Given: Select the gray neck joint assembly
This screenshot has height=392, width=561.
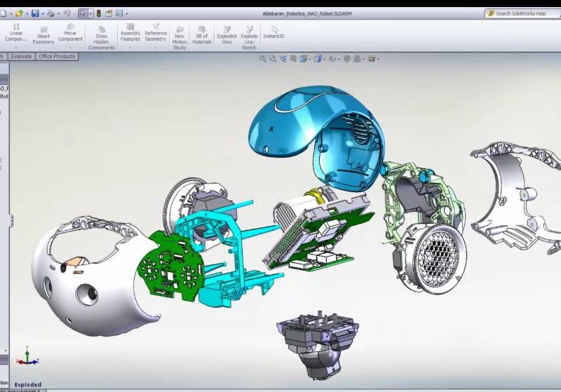Looking at the screenshot, I should [318, 344].
